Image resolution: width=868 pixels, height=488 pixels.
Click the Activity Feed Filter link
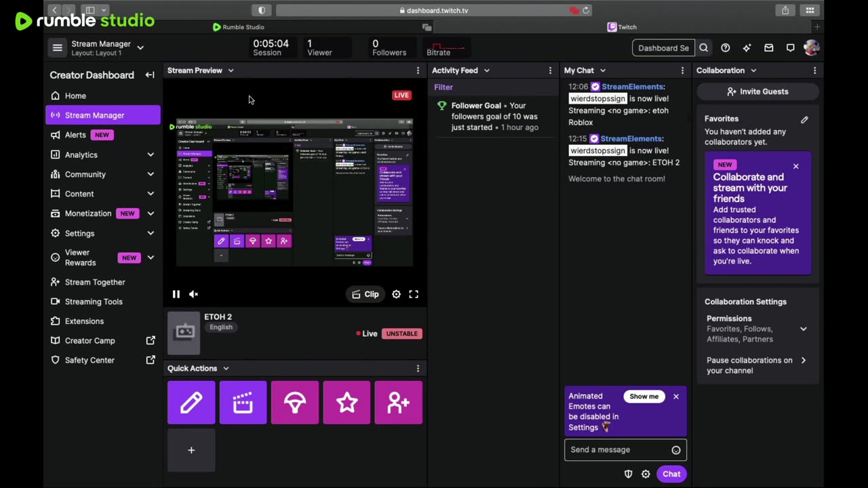443,87
